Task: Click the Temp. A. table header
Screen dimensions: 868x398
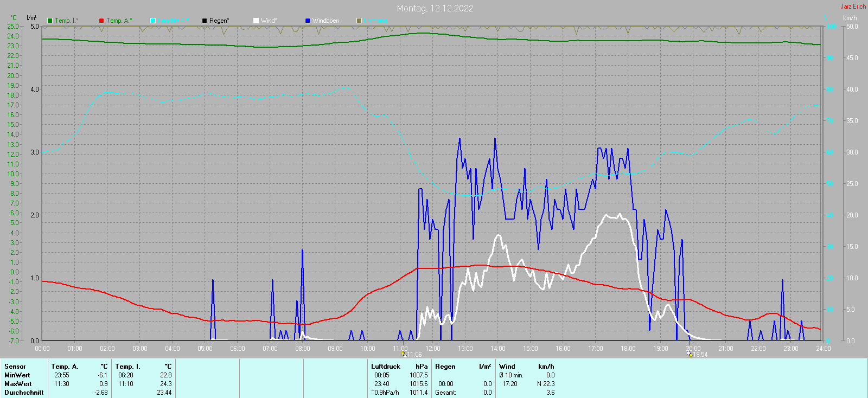Action: coord(65,367)
